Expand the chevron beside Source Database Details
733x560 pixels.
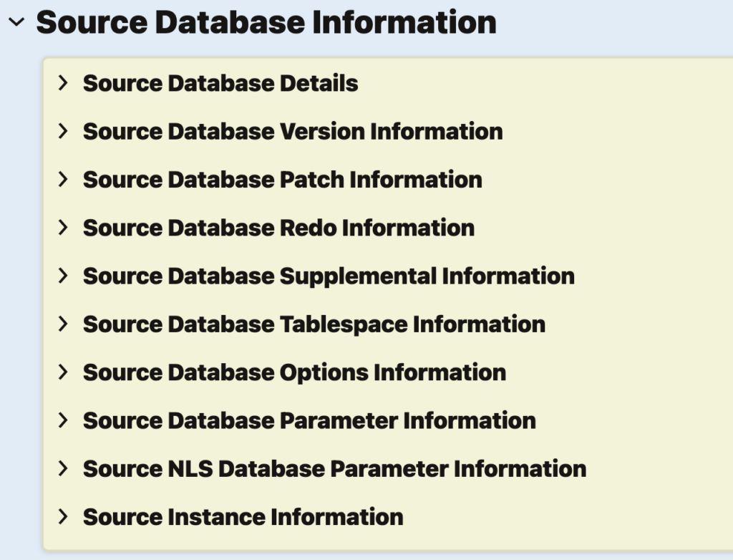(x=63, y=83)
